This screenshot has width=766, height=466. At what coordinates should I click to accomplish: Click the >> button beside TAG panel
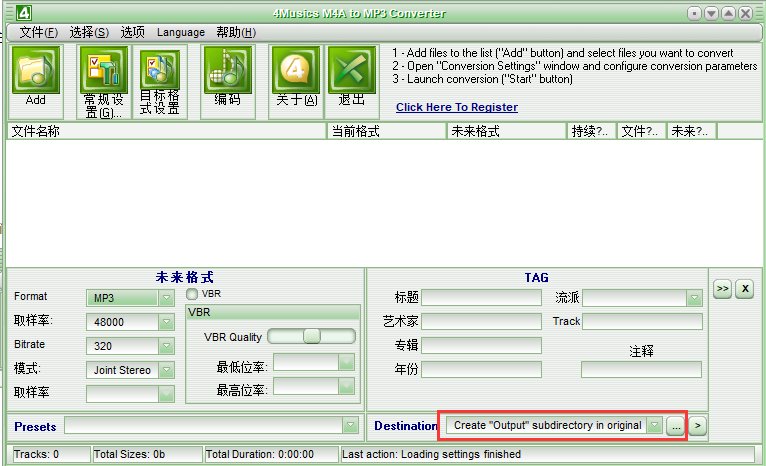point(723,289)
